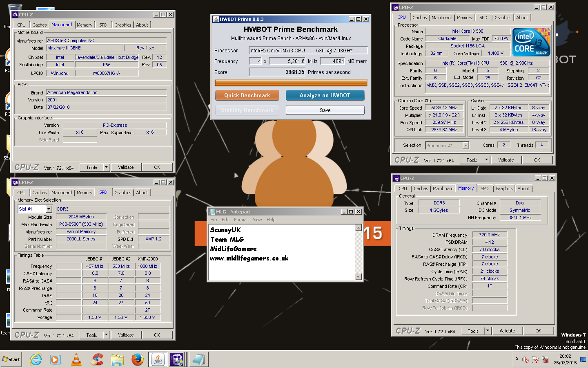Click the Intel Core i3 inside logo
Viewport: 588px width, 368px height.
[531, 42]
